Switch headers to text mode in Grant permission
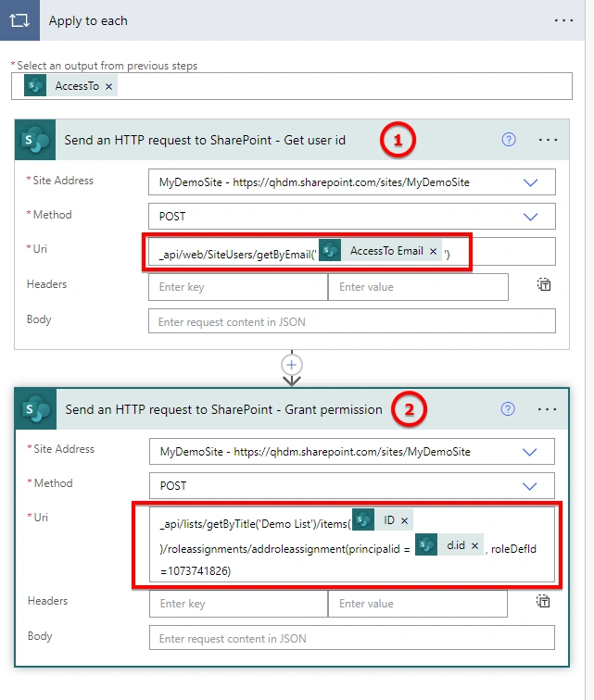The image size is (594, 700). coord(543,601)
